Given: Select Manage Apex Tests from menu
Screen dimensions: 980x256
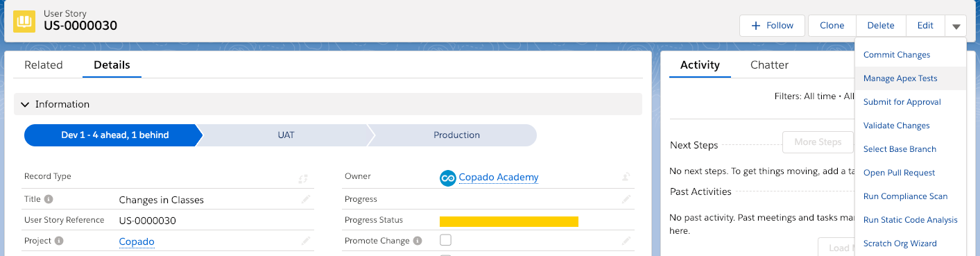Looking at the screenshot, I should (900, 78).
